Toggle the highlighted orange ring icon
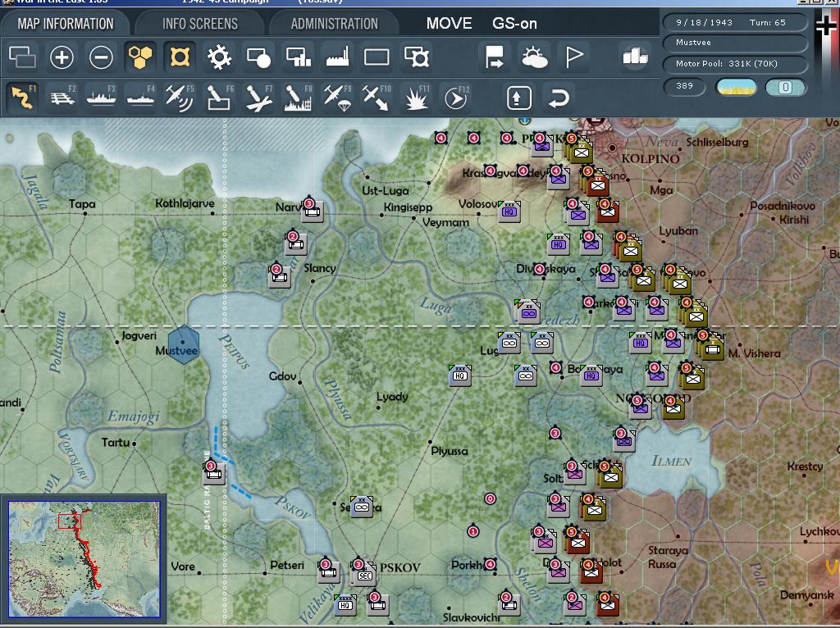Viewport: 840px width, 628px height. [180, 57]
